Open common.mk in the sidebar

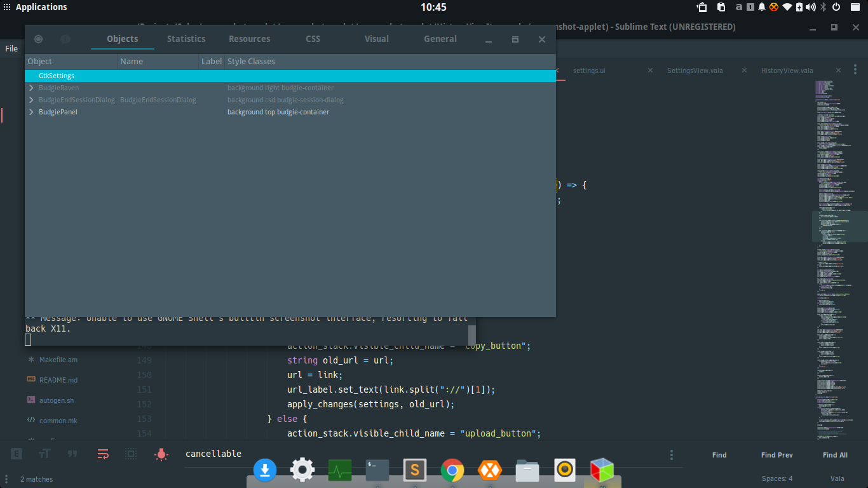coord(58,421)
